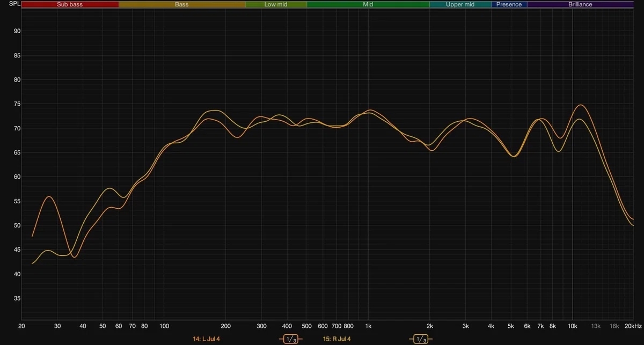Screen dimensions: 644x345
Task: Click the 85 value on SPL axis
Action: 17,55
